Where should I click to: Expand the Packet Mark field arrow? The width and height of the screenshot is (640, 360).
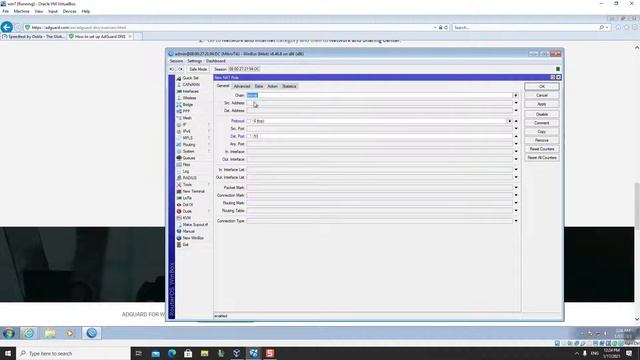[x=516, y=187]
